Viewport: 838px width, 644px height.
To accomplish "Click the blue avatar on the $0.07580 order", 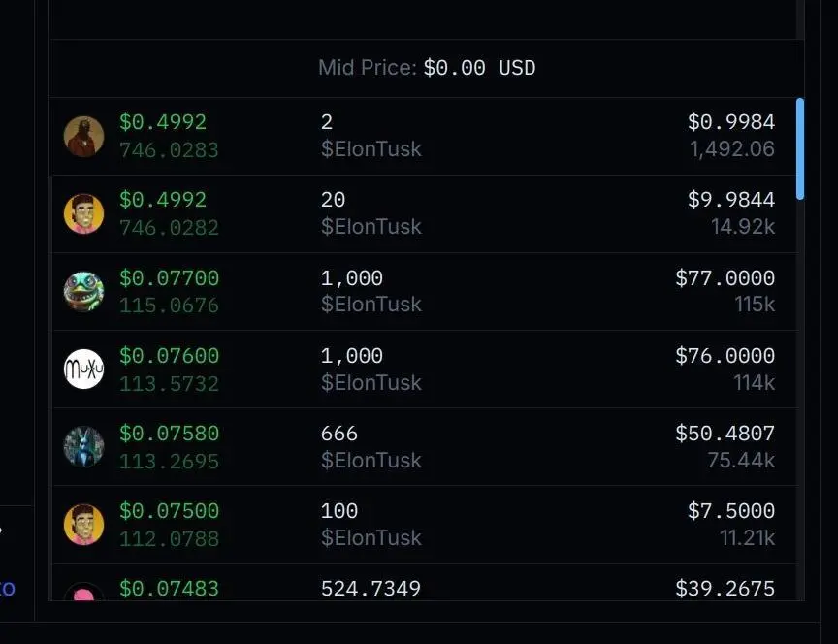I will (83, 446).
